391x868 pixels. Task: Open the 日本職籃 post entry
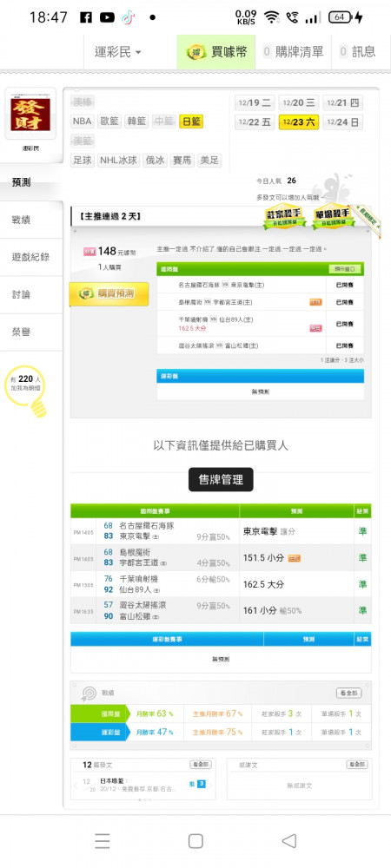click(x=138, y=785)
